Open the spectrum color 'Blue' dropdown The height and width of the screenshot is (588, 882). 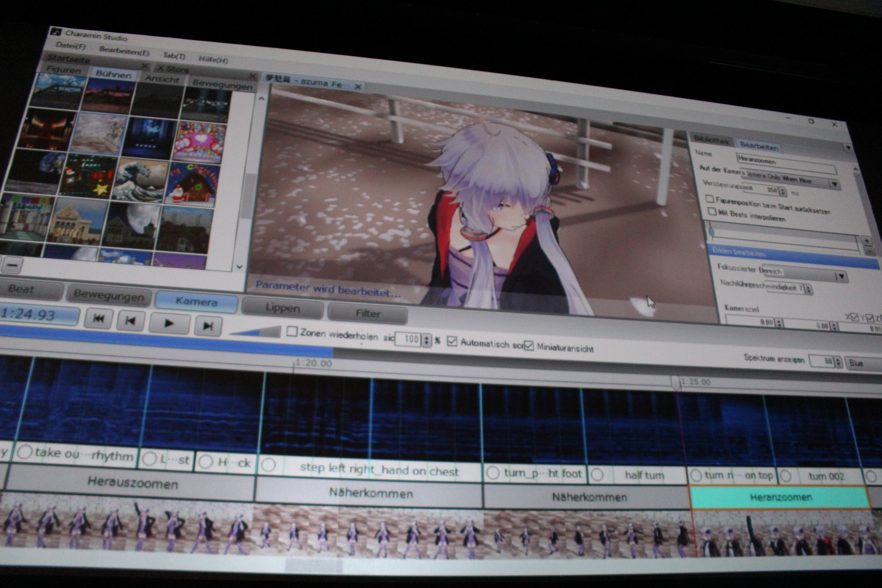click(x=864, y=363)
